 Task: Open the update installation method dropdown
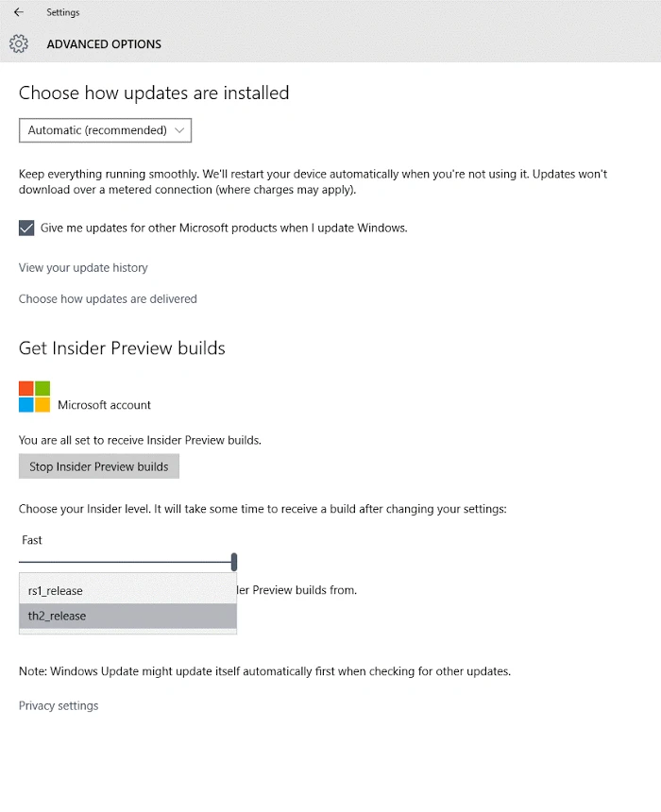(x=104, y=130)
